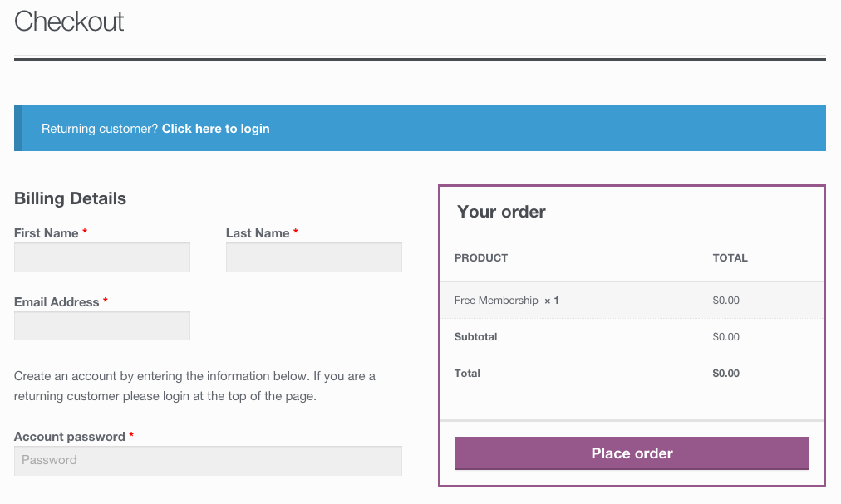This screenshot has width=841, height=504.
Task: Click the Last Name label
Action: (x=258, y=233)
